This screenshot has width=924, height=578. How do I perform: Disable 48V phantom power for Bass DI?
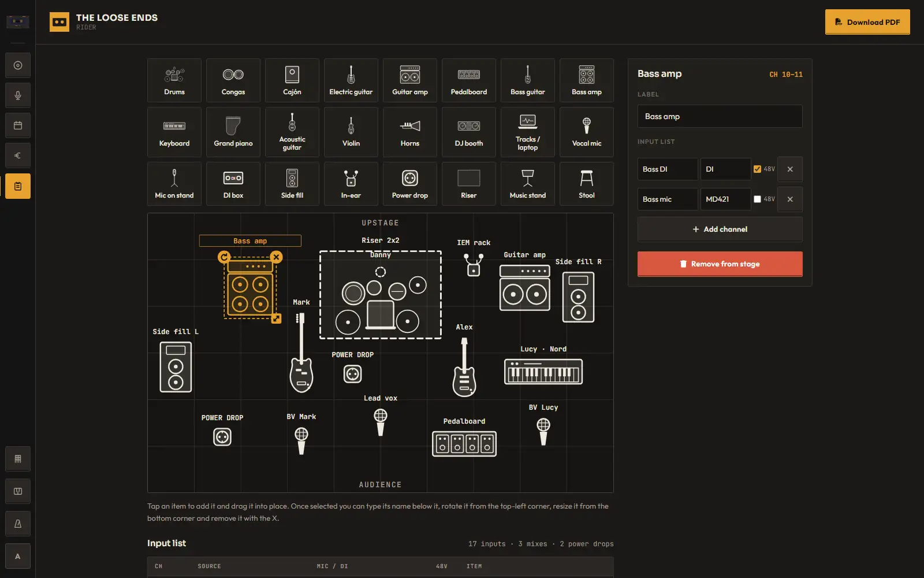[757, 169]
